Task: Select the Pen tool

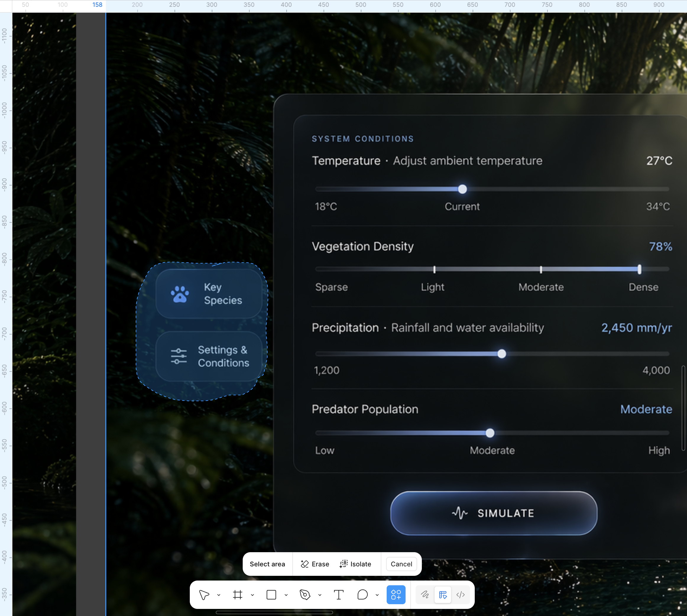Action: tap(305, 595)
